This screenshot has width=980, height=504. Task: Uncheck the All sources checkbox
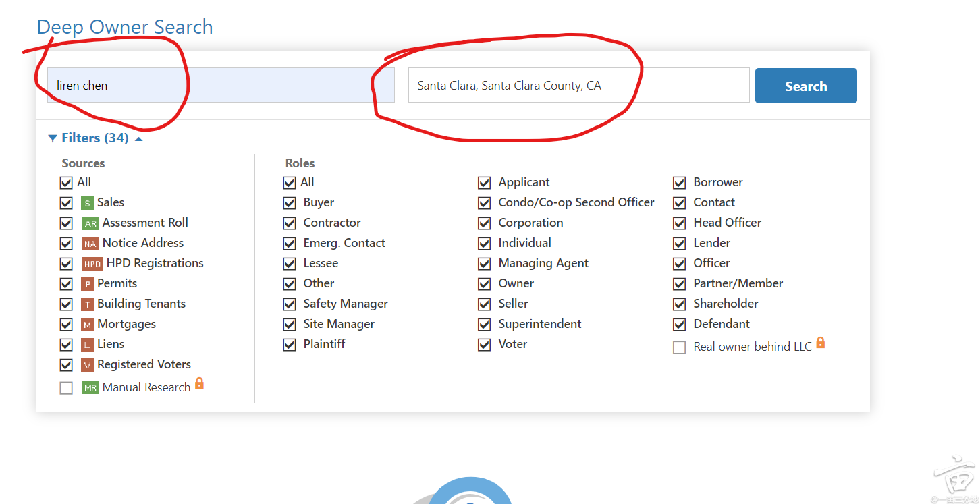tap(66, 183)
